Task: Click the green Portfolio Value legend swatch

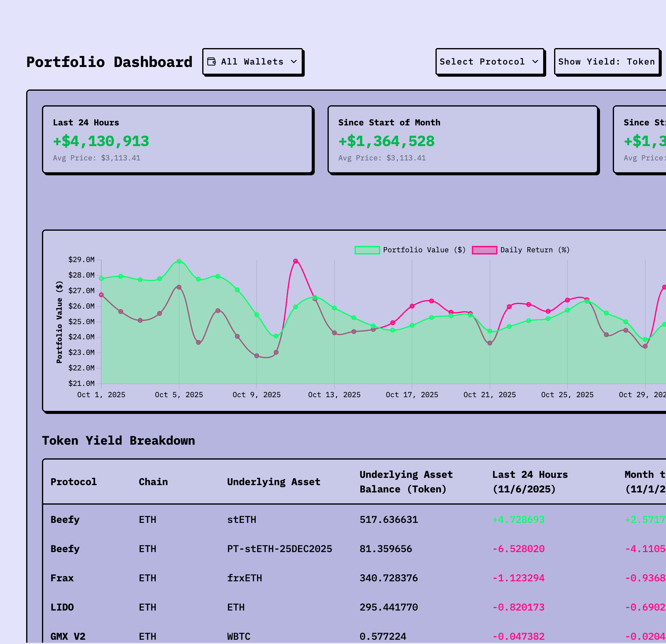Action: pyautogui.click(x=367, y=250)
